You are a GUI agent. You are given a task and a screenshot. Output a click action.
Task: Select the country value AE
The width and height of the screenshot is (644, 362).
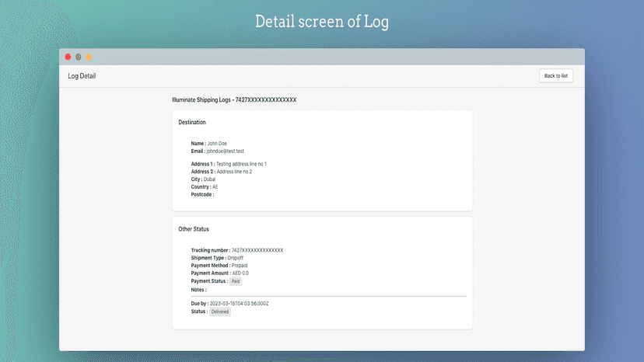click(x=215, y=186)
